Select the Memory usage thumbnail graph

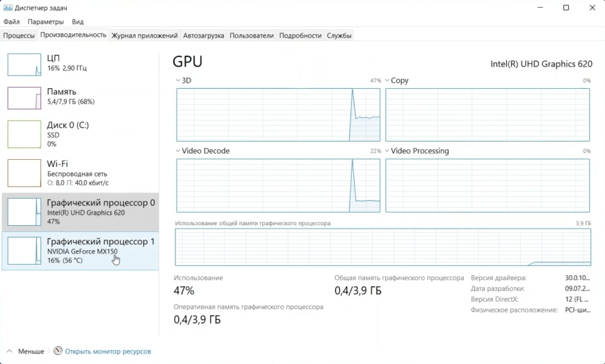[x=24, y=98]
